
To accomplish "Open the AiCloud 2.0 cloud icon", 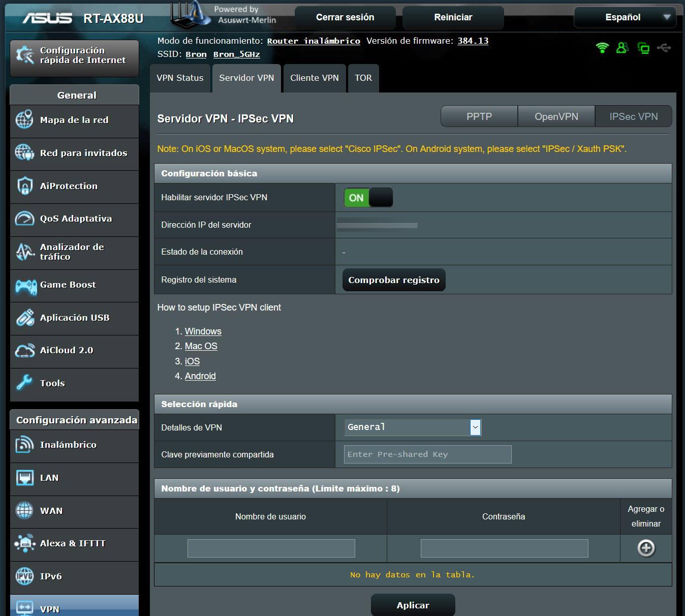I will click(24, 351).
